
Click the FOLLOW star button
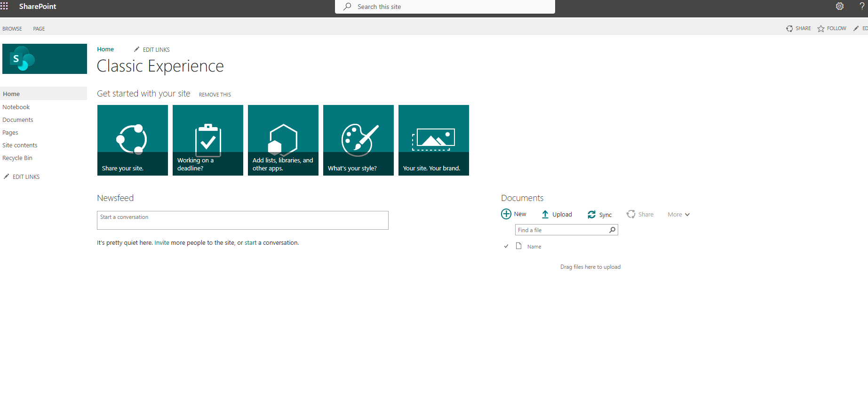click(832, 28)
